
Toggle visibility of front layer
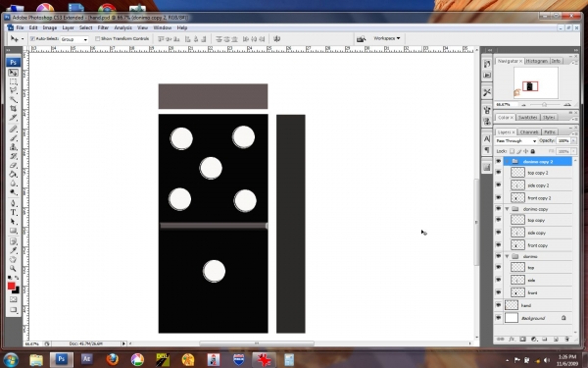point(498,292)
